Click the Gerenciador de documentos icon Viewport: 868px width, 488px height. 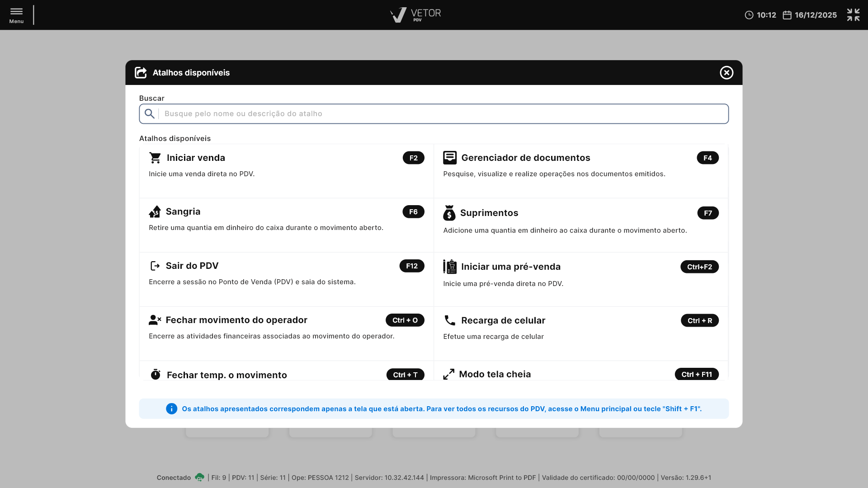point(449,158)
